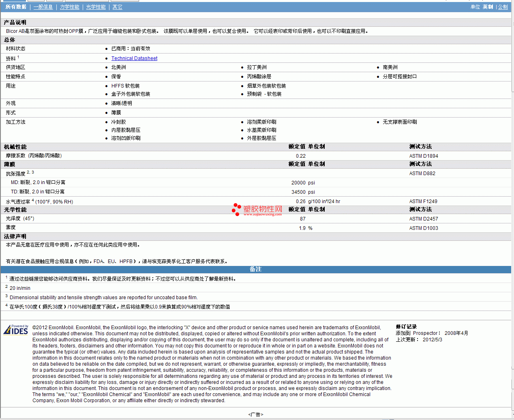Screen dimensions: 514x420
Task: Switch units to 公制
Action: click(503, 7)
